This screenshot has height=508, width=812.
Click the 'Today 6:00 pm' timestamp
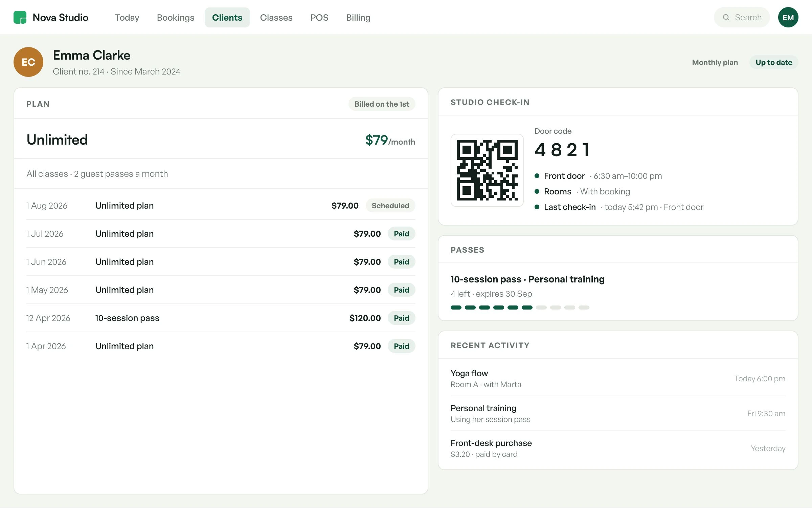tap(760, 379)
